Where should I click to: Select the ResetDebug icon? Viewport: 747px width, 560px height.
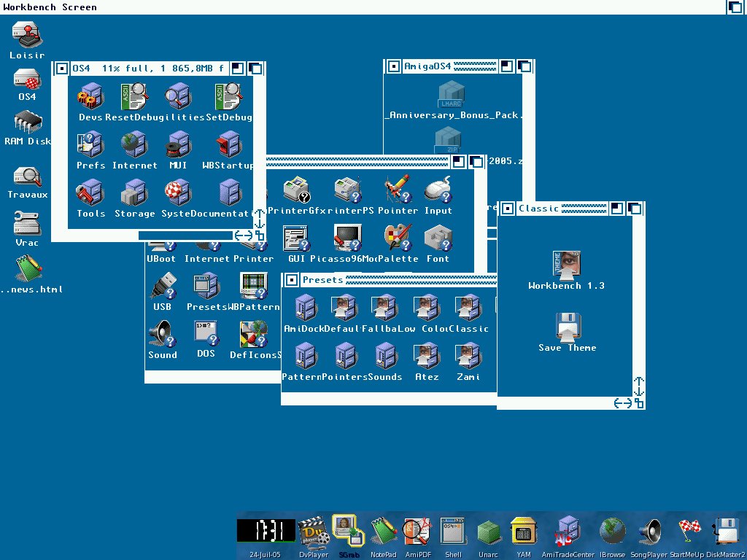point(134,96)
